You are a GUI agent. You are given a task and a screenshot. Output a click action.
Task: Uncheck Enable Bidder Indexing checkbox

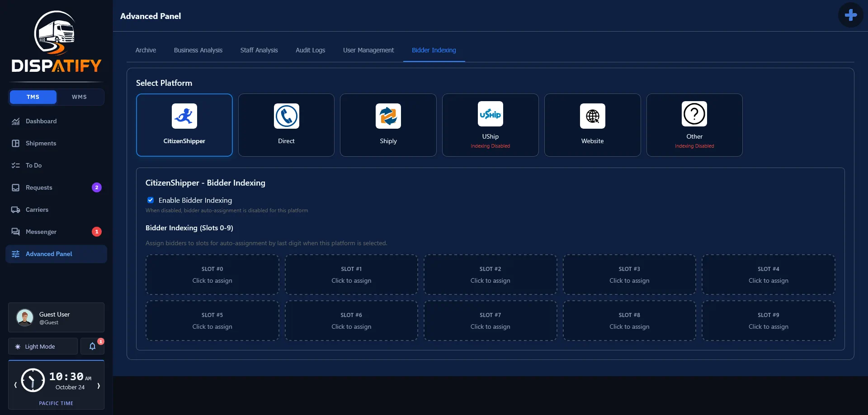pos(151,200)
